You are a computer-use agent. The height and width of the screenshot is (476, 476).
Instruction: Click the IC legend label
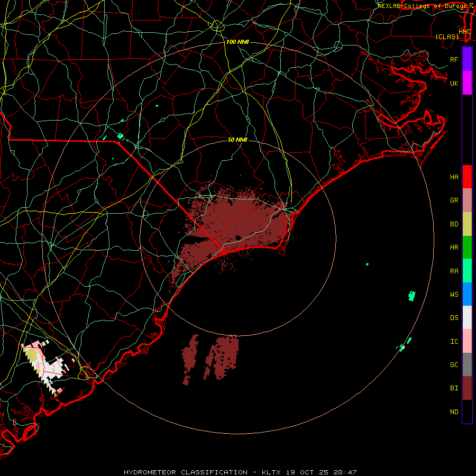(454, 342)
